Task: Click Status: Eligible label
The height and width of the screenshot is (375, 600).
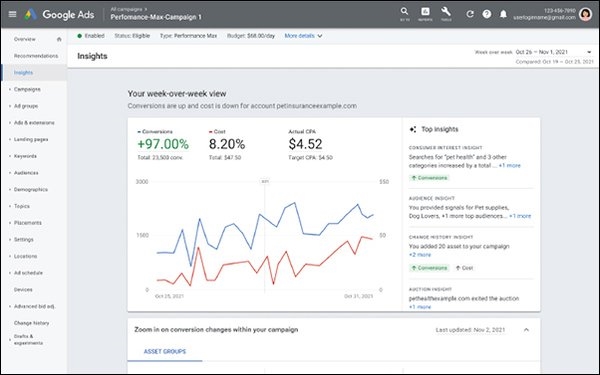Action: [x=132, y=36]
